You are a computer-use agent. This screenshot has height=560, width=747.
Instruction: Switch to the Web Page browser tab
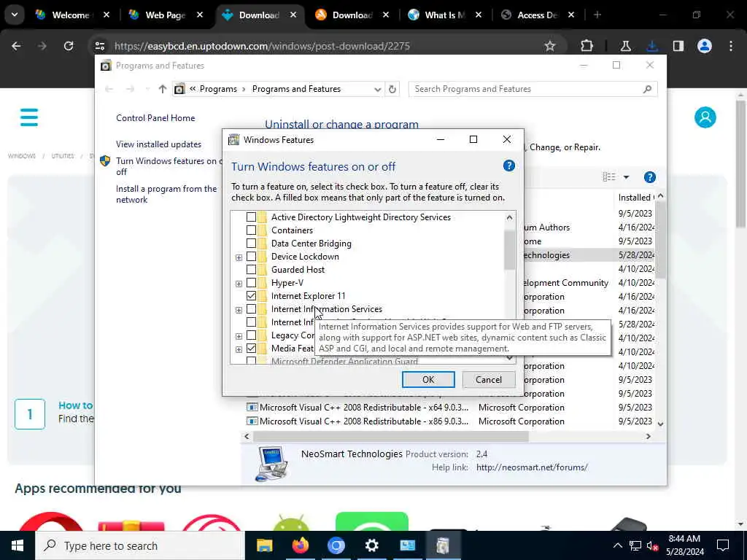tap(166, 15)
